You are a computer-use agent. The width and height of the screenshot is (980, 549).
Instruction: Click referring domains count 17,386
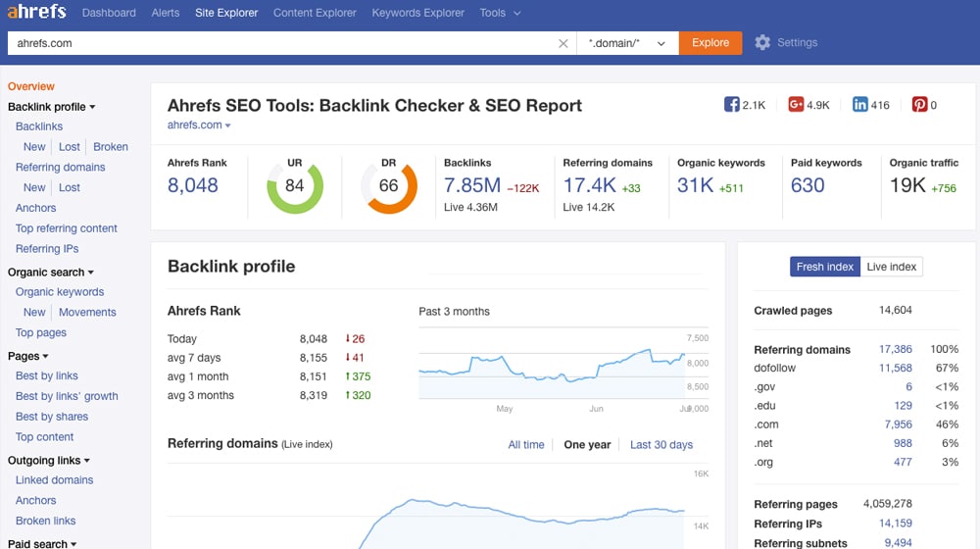point(895,350)
